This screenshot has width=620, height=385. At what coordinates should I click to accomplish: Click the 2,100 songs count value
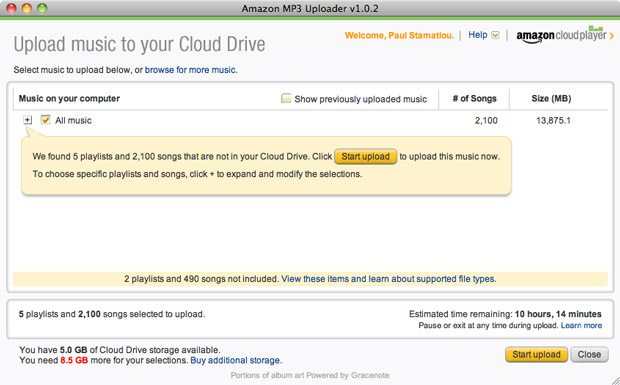coord(486,121)
